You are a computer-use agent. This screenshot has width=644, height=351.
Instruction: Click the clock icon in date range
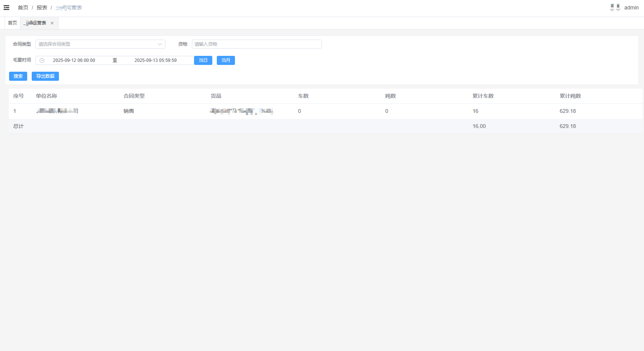42,60
